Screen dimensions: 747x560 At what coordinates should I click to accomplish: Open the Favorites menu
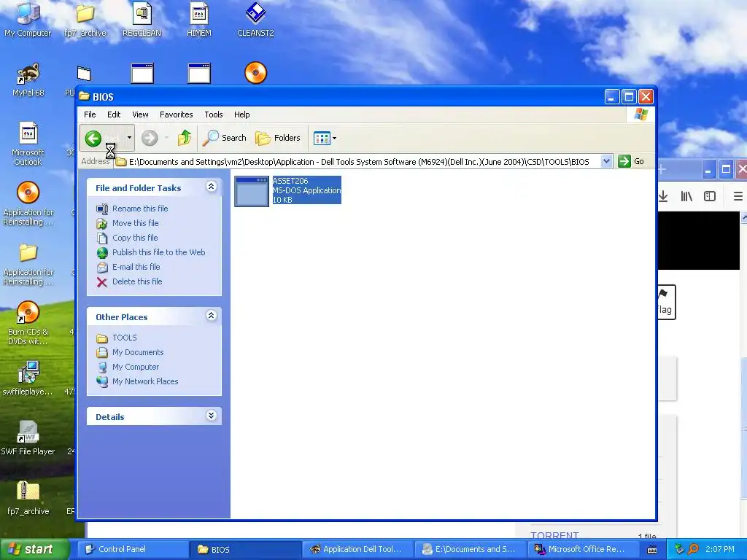(177, 114)
